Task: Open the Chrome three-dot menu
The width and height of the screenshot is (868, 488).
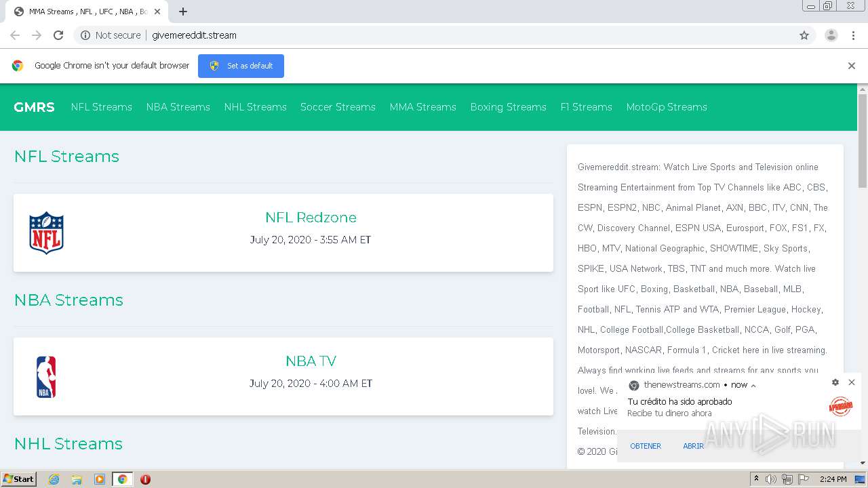Action: [853, 35]
